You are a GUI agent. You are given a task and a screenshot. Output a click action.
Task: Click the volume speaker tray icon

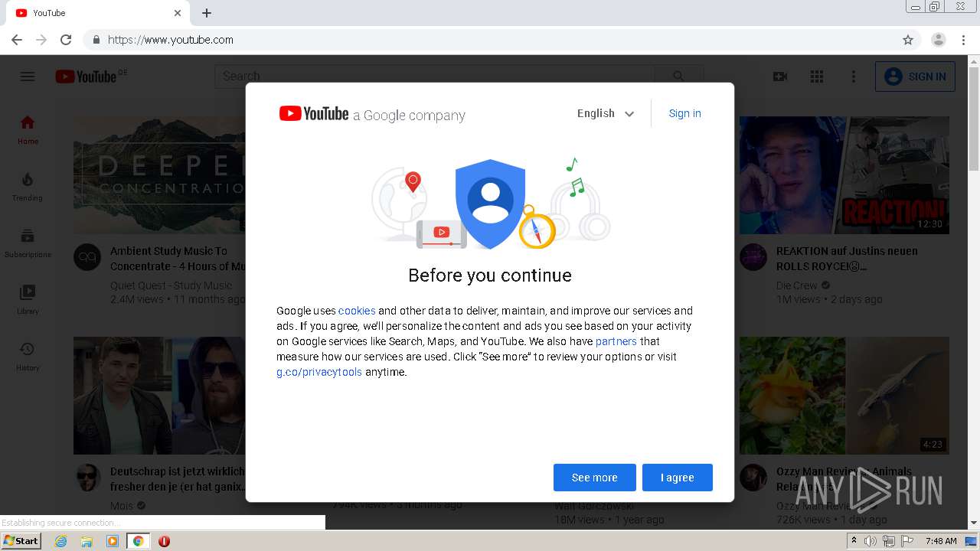coord(871,541)
